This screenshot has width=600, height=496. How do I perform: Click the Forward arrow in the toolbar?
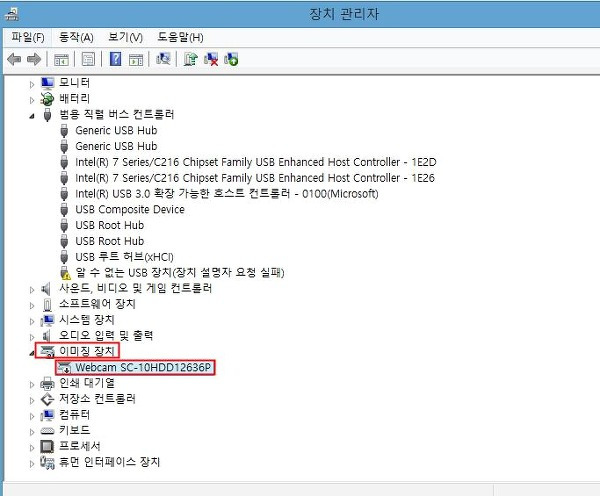tap(34, 59)
